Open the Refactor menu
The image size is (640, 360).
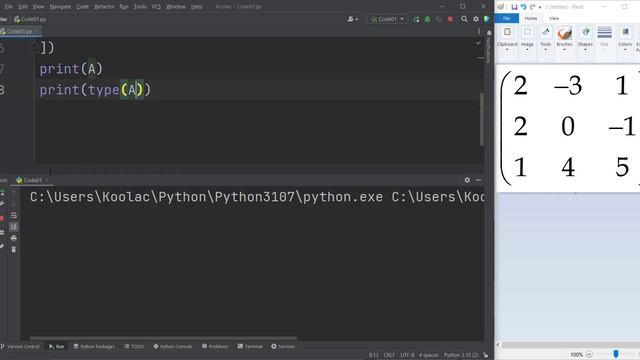tap(104, 7)
